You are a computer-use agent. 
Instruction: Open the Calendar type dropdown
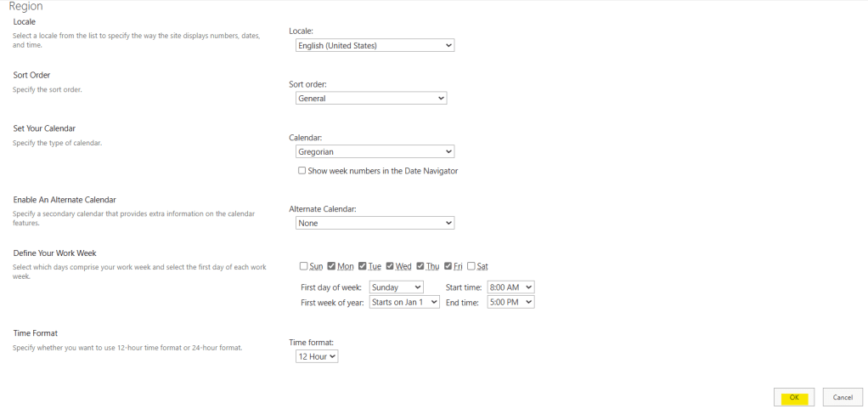pos(375,152)
